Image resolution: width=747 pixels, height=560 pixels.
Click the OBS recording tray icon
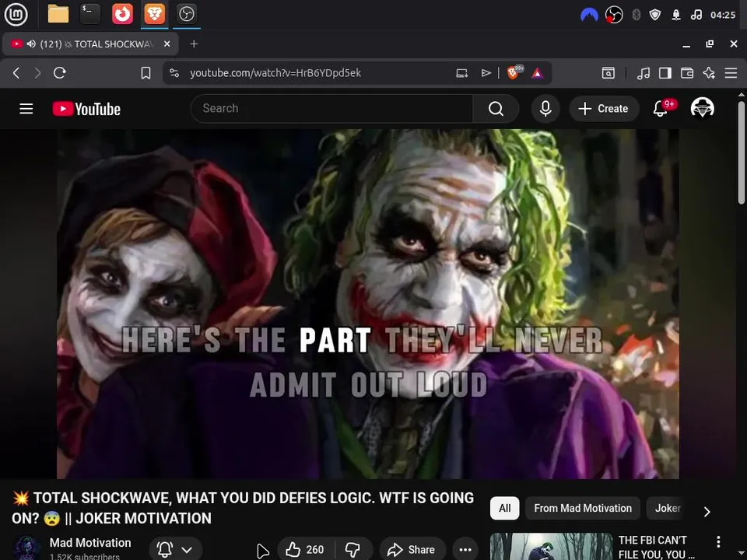pos(614,15)
